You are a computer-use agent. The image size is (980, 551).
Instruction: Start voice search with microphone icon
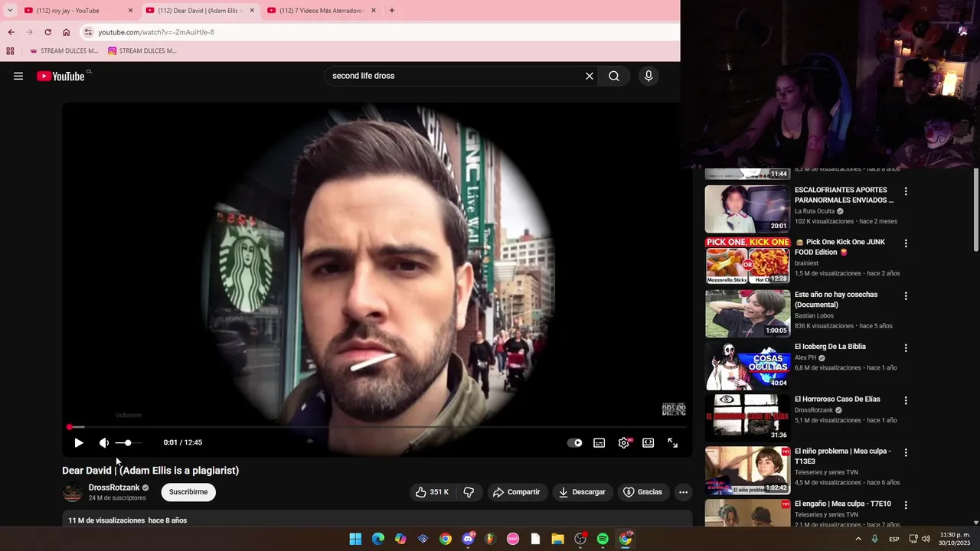click(648, 76)
